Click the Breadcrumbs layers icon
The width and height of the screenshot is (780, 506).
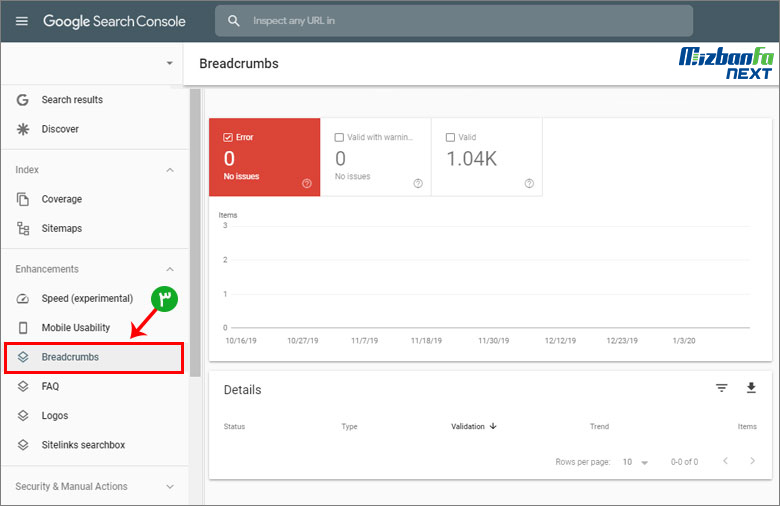click(x=23, y=357)
